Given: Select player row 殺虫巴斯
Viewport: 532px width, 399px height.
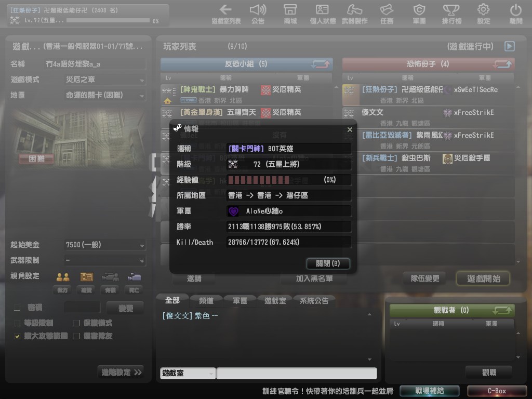Looking at the screenshot, I should (x=428, y=163).
